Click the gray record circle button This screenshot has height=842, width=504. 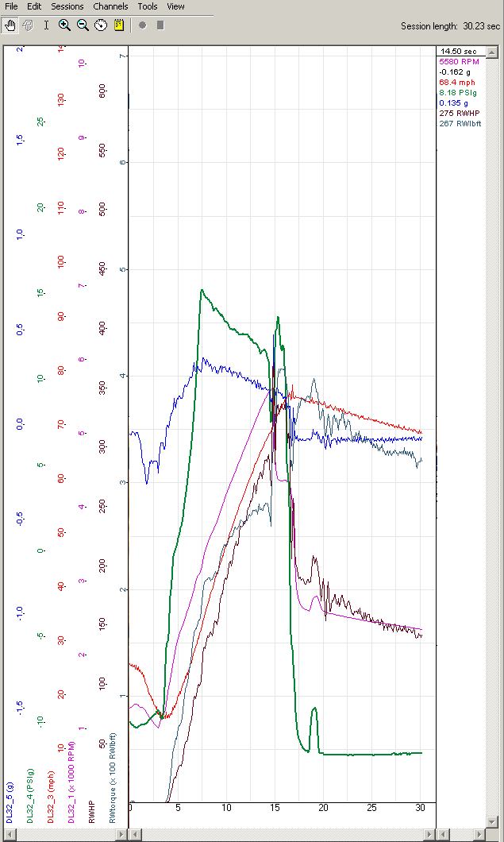point(142,25)
